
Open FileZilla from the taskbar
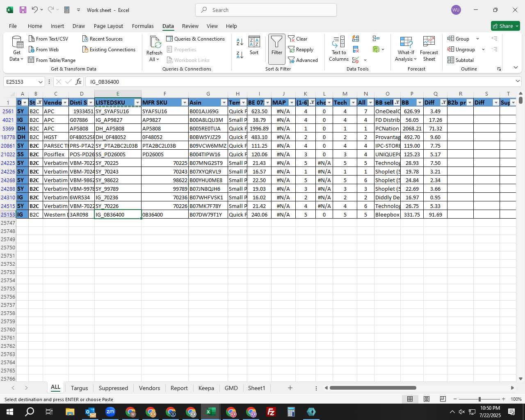click(271, 412)
